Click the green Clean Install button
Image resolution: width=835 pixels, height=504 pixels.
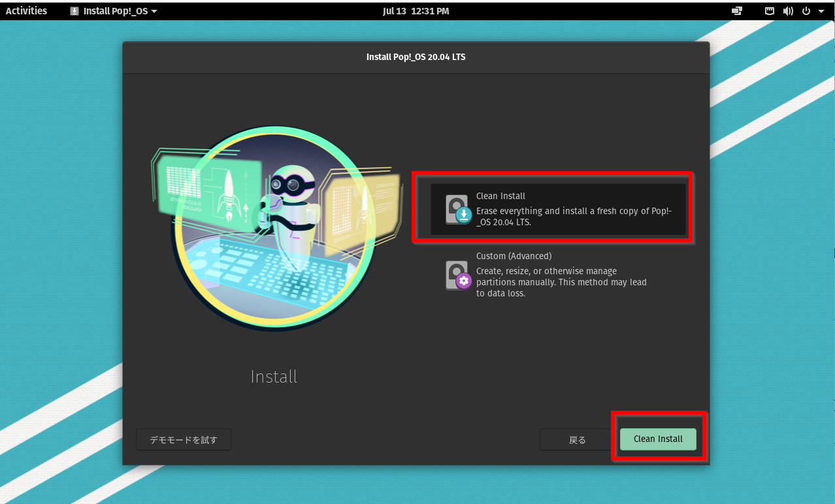[x=658, y=439]
